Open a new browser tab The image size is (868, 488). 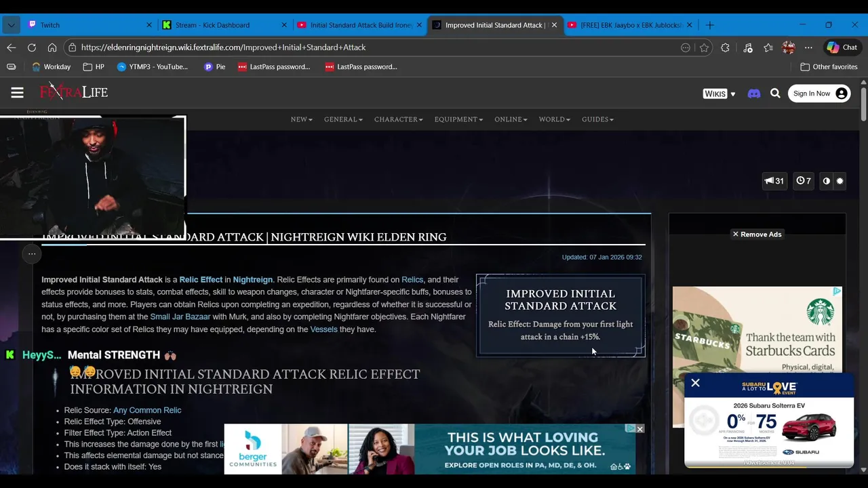pyautogui.click(x=709, y=25)
